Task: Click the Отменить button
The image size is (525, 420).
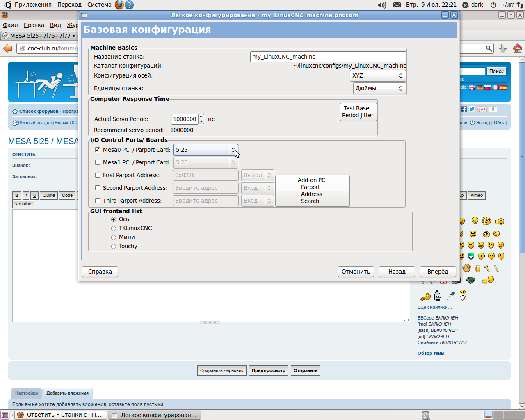Action: (356, 272)
